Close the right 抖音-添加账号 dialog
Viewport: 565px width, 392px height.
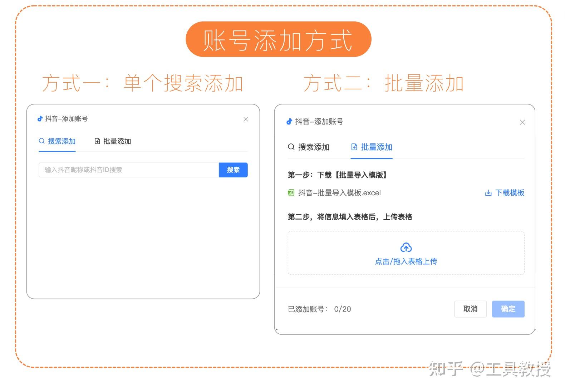pos(522,122)
